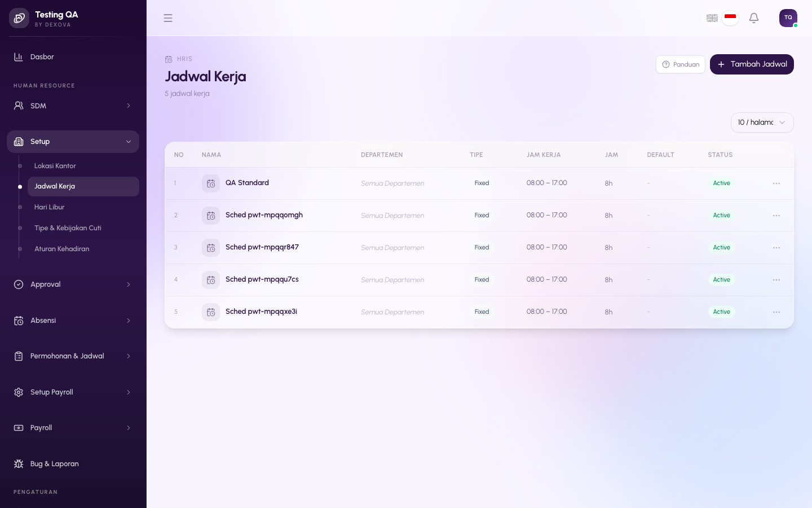Click the Approval checkmark icon
This screenshot has width=812, height=508.
[19, 284]
